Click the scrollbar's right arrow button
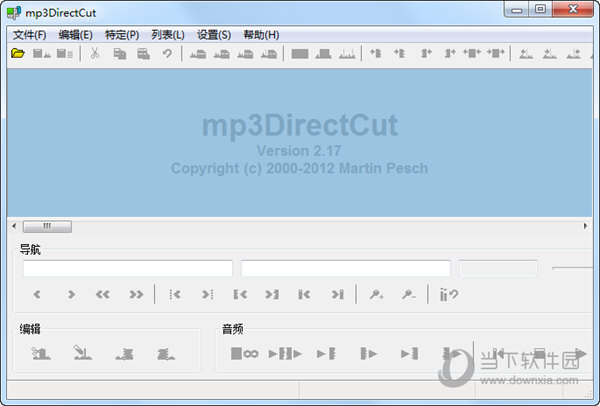 [585, 226]
